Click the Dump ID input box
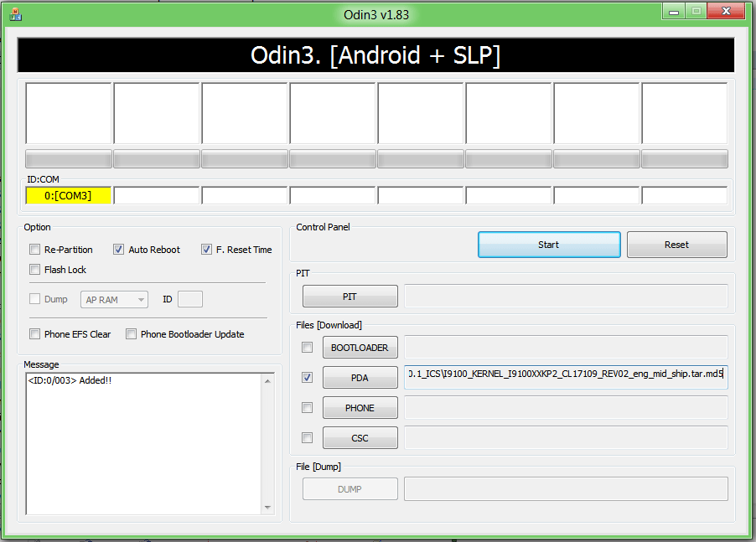 190,299
